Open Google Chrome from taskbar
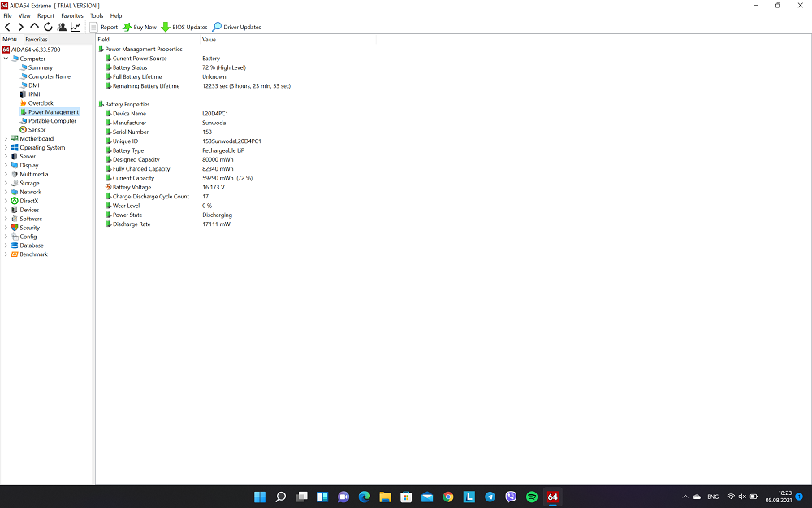The width and height of the screenshot is (812, 508). [x=448, y=497]
